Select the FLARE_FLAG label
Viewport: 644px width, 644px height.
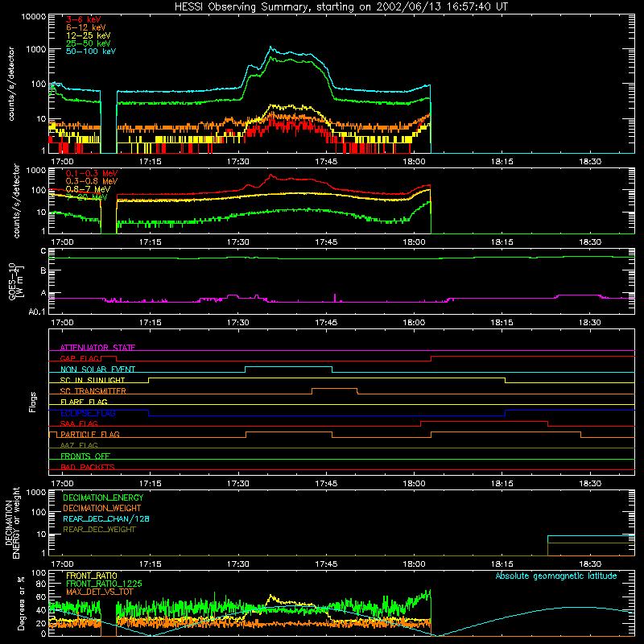84,402
